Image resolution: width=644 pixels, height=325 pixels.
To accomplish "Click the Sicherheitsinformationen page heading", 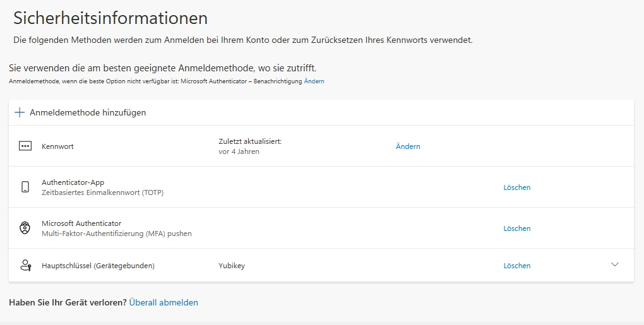I will pos(110,18).
